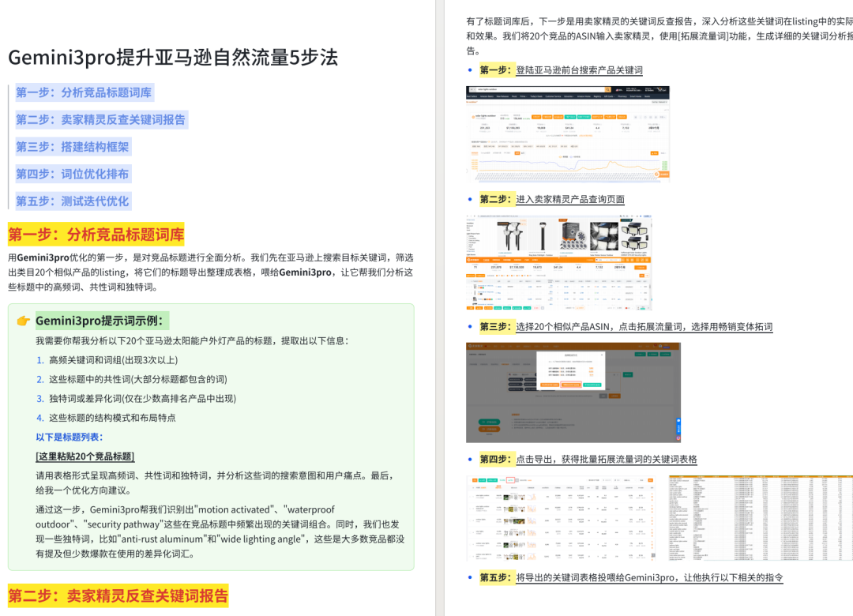The height and width of the screenshot is (616, 853).
Task: Click Today's Deals in the Amazon navigation menu
Action: 537,96
